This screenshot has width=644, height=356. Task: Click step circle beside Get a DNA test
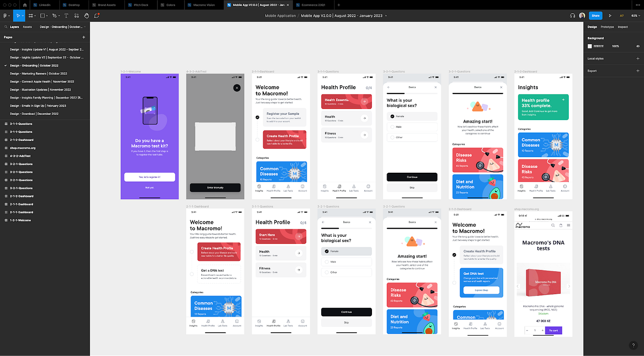click(192, 274)
